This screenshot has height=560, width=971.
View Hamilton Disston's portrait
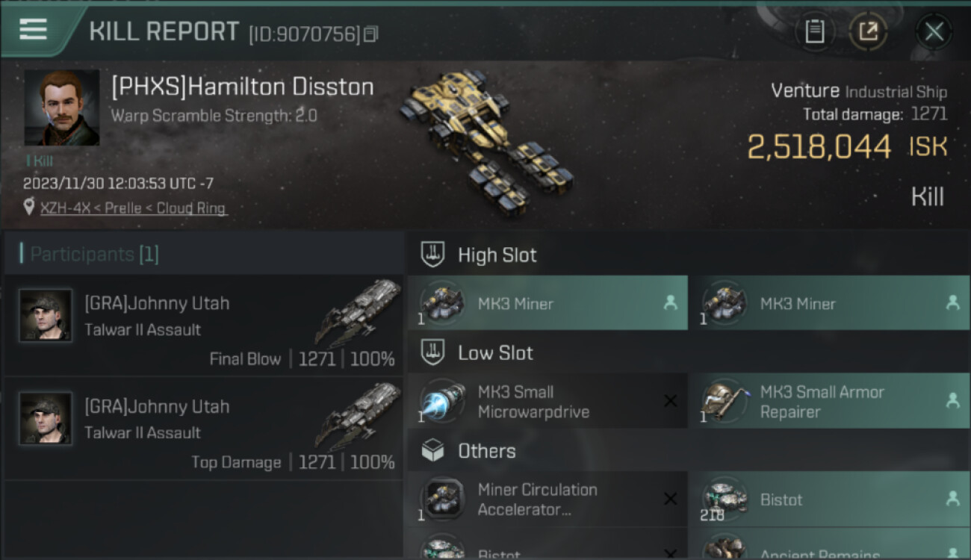click(62, 108)
